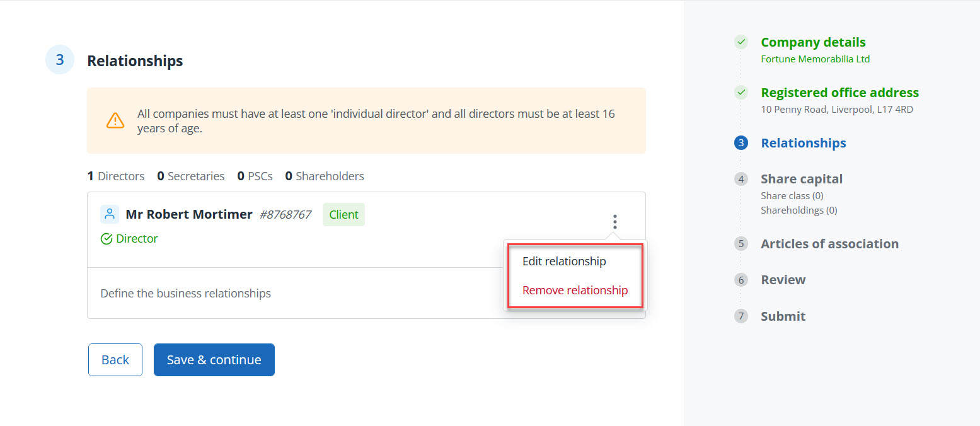980x426 pixels.
Task: Open the Share capital step
Action: [x=801, y=179]
